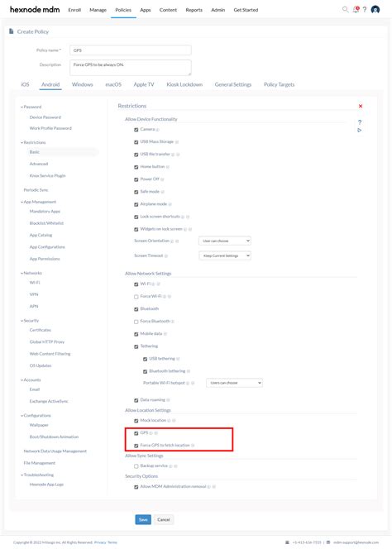Image resolution: width=392 pixels, height=549 pixels.
Task: Open Web Content Filtering in sidebar
Action: (x=50, y=354)
